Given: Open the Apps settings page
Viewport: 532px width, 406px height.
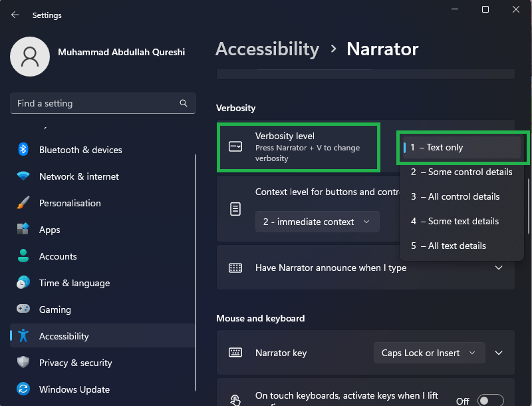Looking at the screenshot, I should (x=49, y=230).
